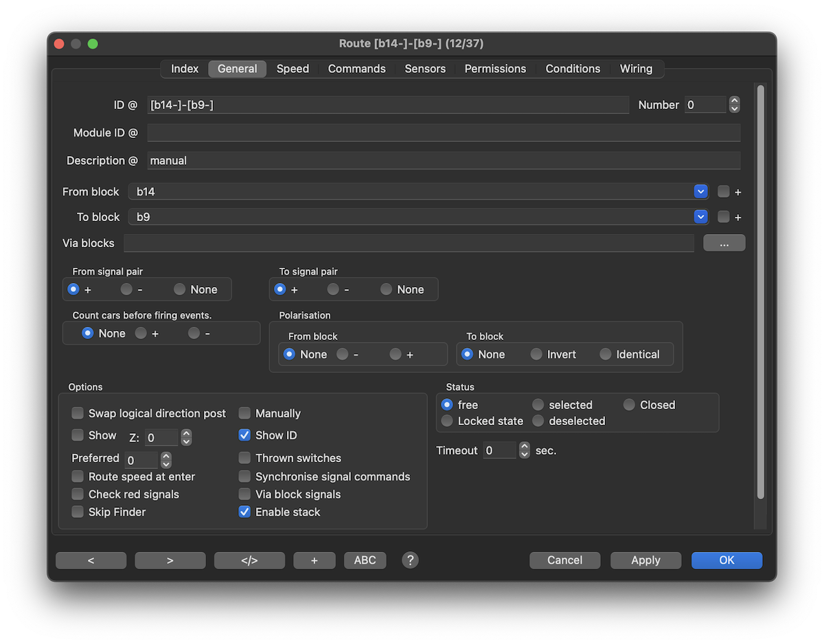Switch to the Speed tab
This screenshot has width=824, height=644.
(x=293, y=69)
